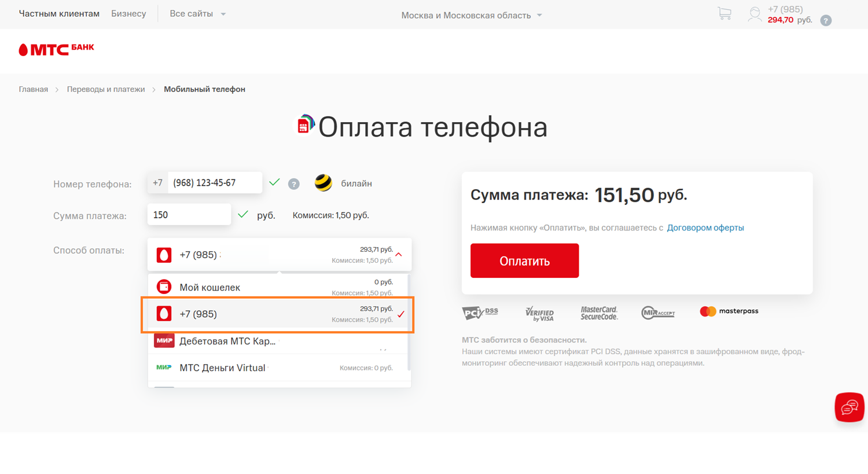Go to Главная breadcrumb

point(33,89)
